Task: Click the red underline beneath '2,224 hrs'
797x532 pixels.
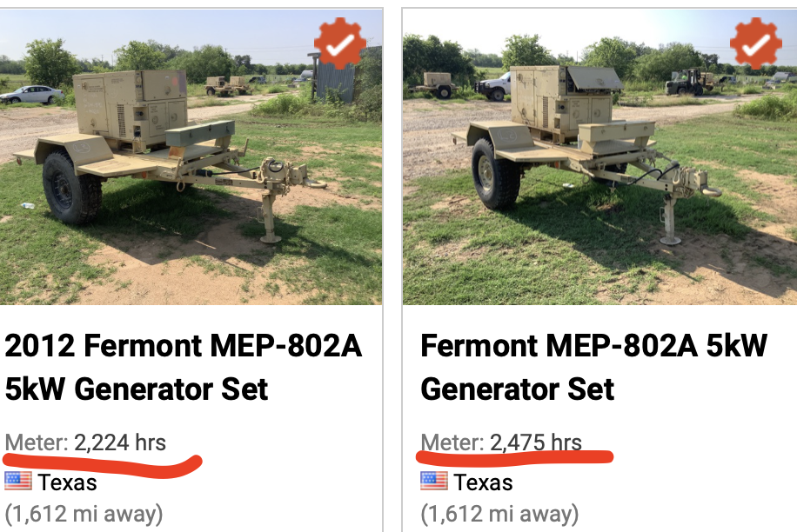Action: coord(103,462)
